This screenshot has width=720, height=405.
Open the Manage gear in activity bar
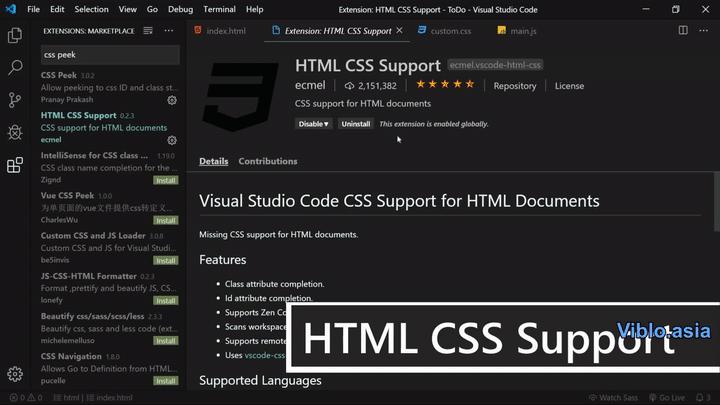coord(15,374)
